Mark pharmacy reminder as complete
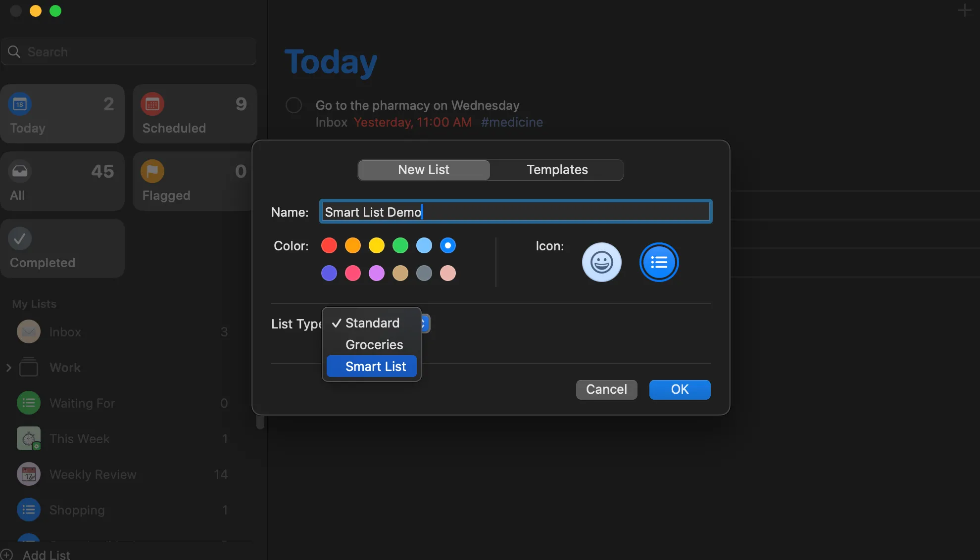Viewport: 980px width, 560px height. (x=294, y=105)
